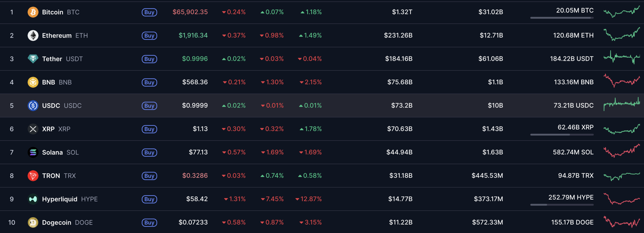The width and height of the screenshot is (644, 233).
Task: Click the Dogecoin logo icon
Action: 33,223
